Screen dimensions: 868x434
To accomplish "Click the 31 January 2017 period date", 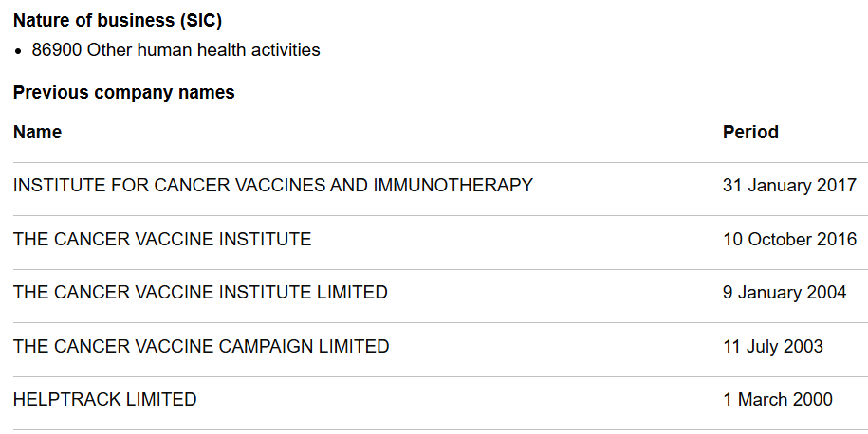I will pyautogui.click(x=789, y=186).
